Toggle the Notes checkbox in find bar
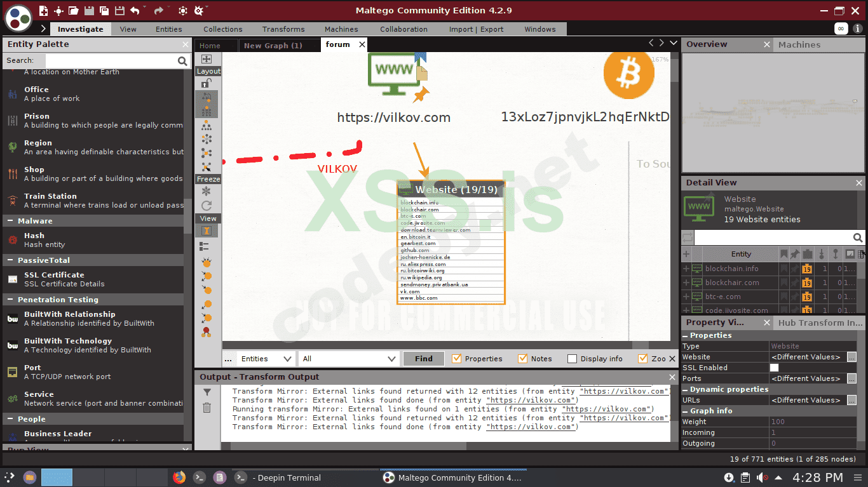 click(x=523, y=359)
